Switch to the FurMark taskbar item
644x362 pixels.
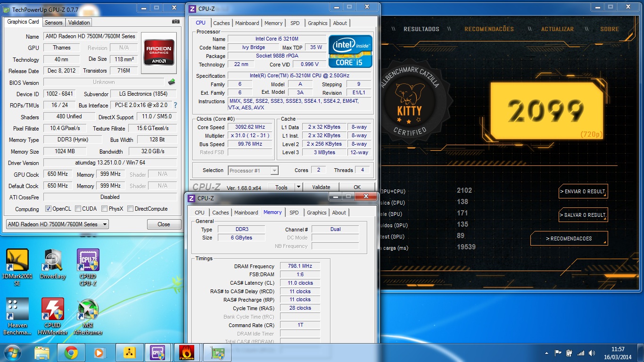tap(187, 353)
